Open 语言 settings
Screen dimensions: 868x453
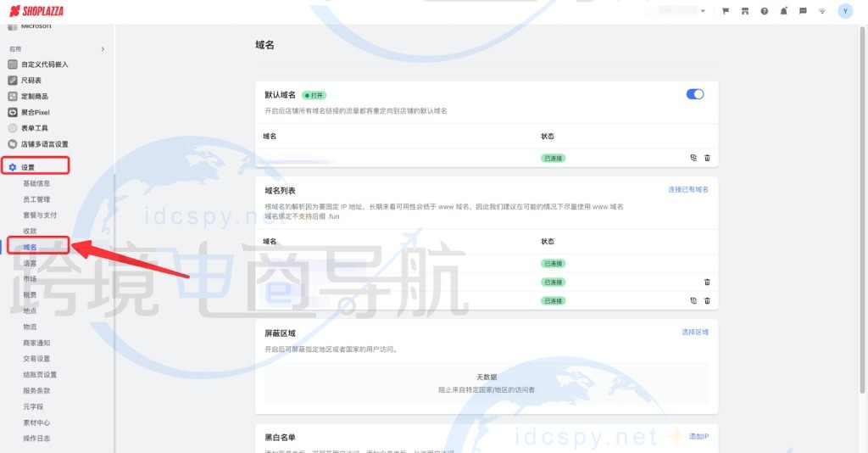coord(30,263)
